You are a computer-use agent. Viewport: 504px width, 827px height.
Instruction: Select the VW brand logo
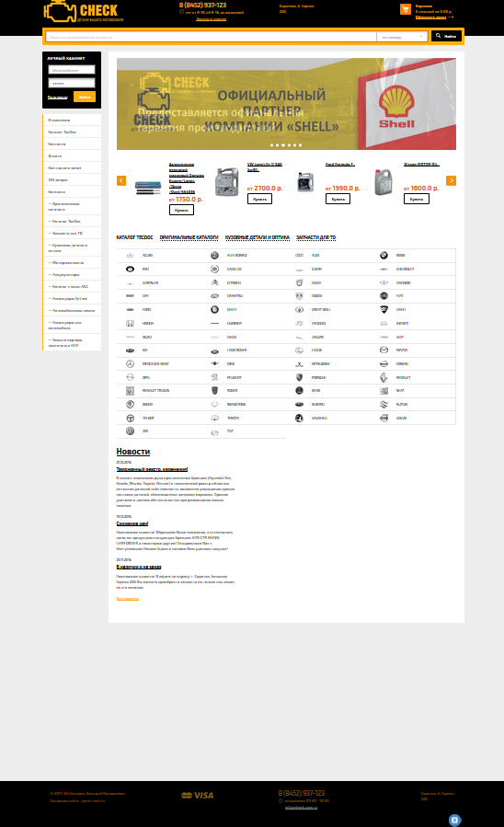130,431
